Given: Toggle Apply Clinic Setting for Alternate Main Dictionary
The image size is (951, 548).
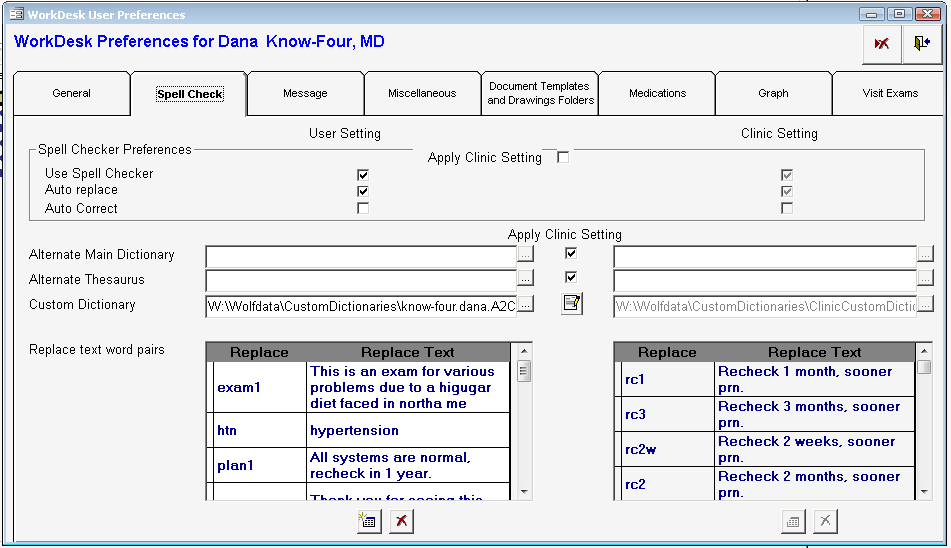Looking at the screenshot, I should (x=571, y=253).
